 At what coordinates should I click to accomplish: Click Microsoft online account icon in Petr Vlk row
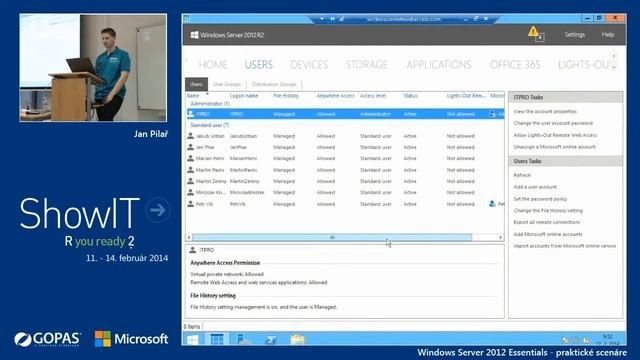pos(492,204)
